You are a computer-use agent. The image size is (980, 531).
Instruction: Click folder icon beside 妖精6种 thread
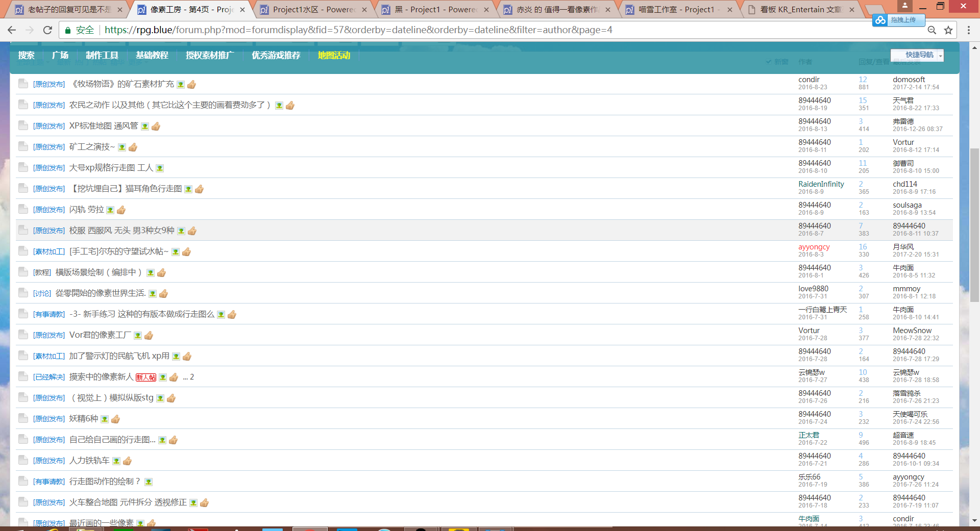point(23,418)
